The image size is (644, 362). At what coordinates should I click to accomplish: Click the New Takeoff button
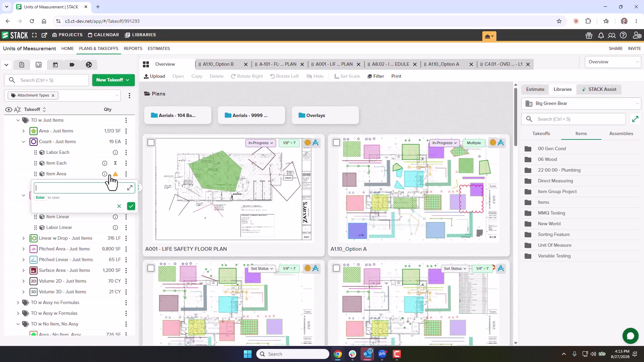click(113, 80)
